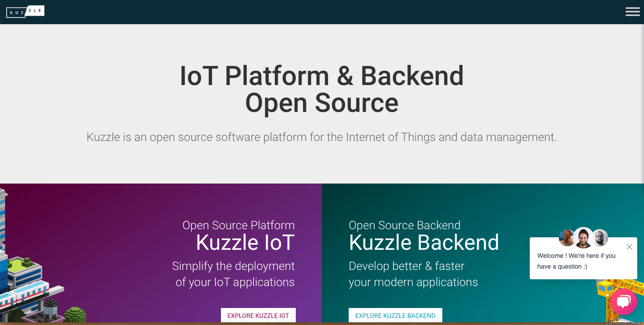Image resolution: width=644 pixels, height=325 pixels.
Task: Click the "IoT Platform & Backend" headline
Action: (322, 76)
